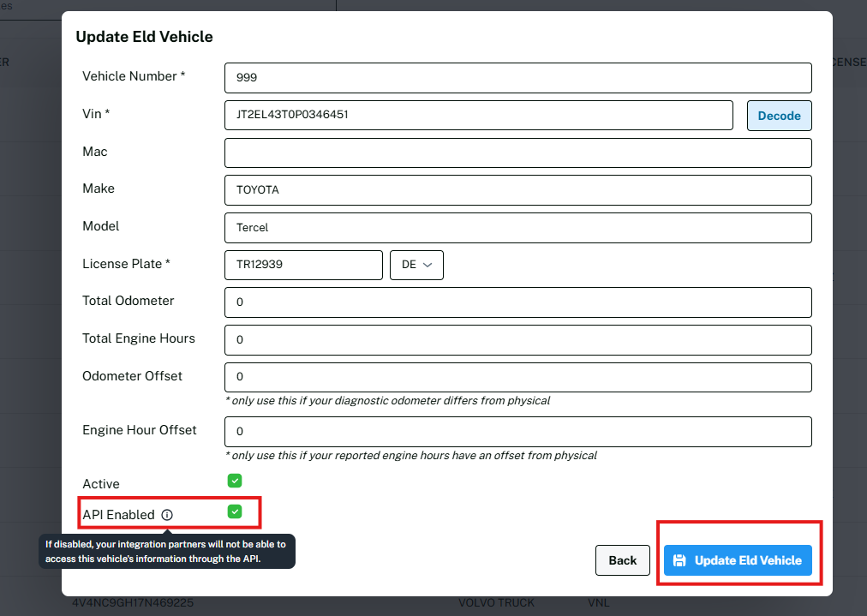This screenshot has width=867, height=616.
Task: Submit with Update Eld Vehicle button
Action: pos(738,560)
